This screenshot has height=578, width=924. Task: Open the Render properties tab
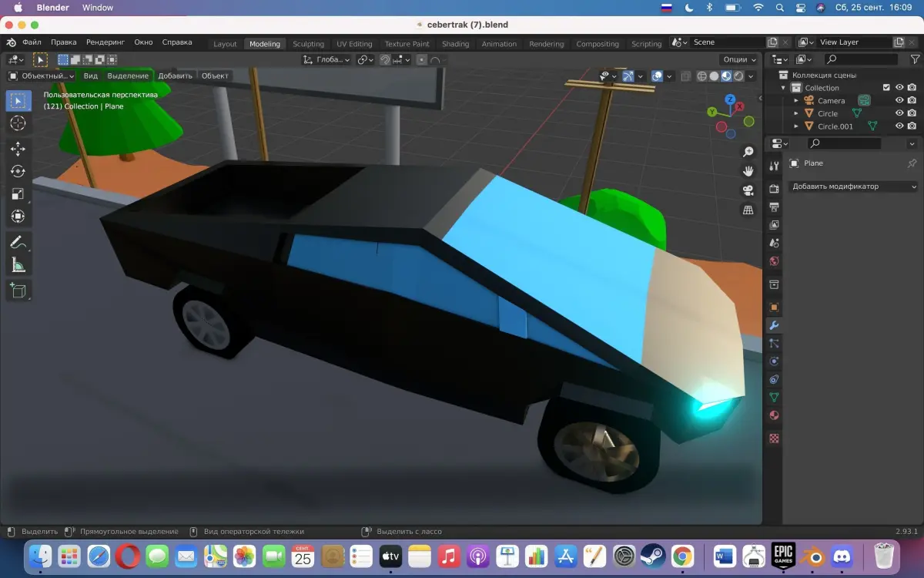coord(774,189)
